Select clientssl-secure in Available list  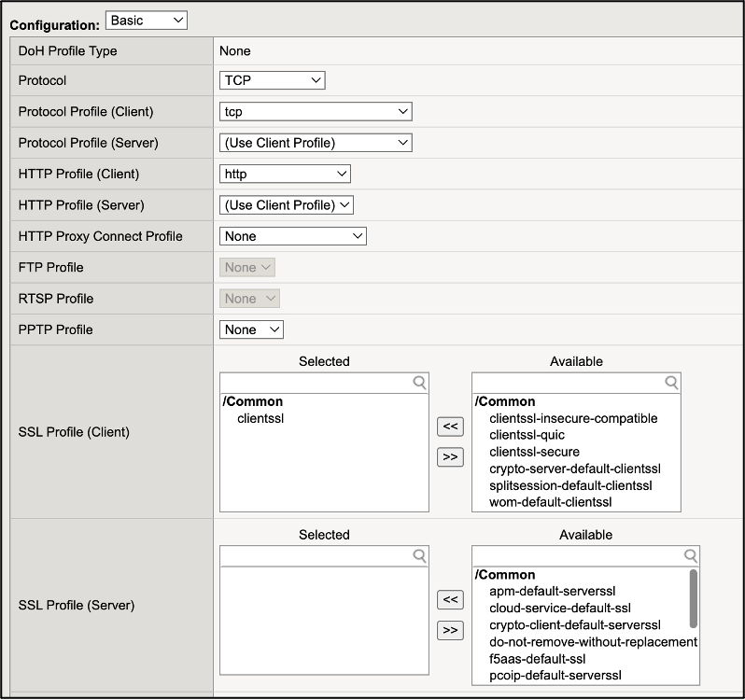pos(534,452)
